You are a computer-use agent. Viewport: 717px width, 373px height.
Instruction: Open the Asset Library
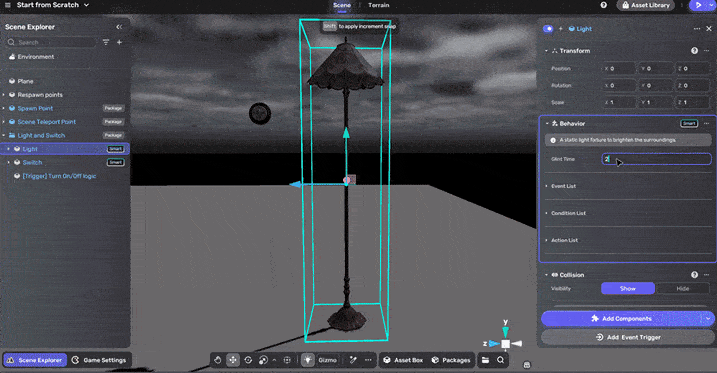[x=646, y=5]
